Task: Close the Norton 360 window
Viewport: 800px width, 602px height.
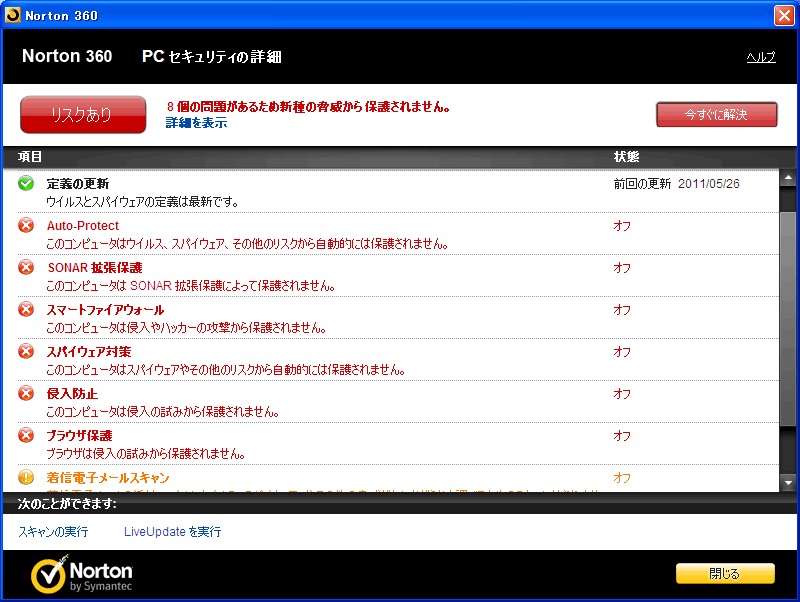Action: [784, 15]
